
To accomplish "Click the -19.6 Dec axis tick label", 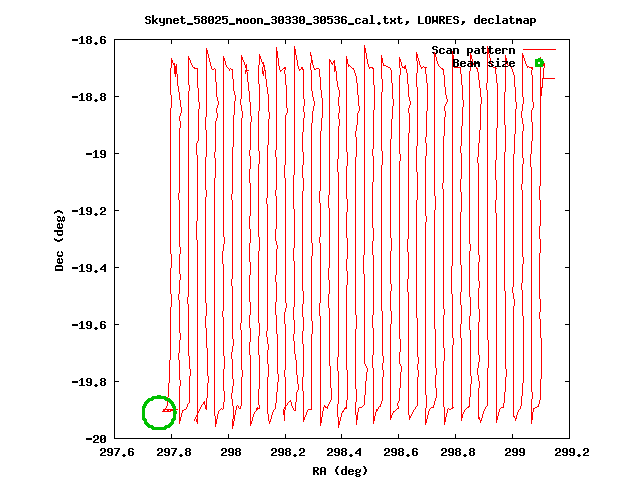I will coord(89,325).
